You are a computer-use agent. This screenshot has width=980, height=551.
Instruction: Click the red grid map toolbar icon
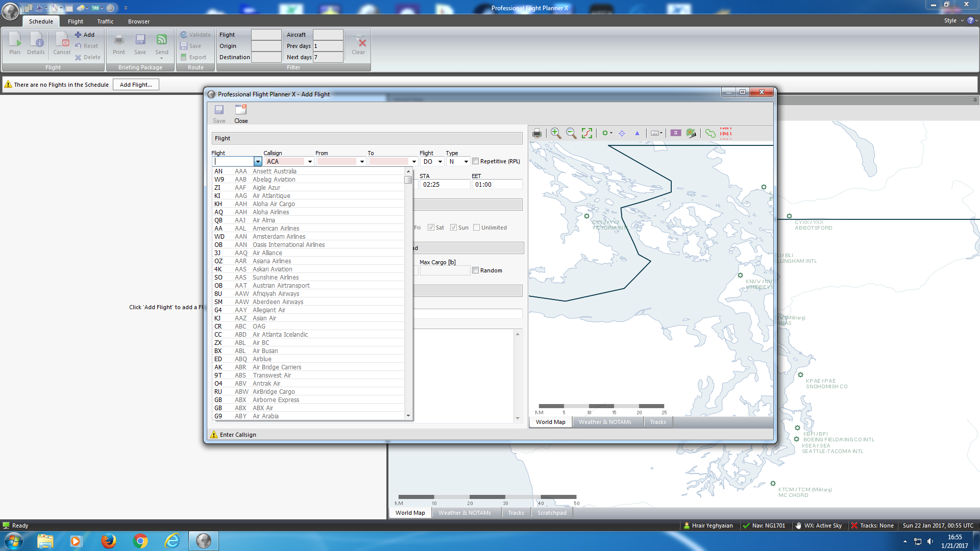725,133
